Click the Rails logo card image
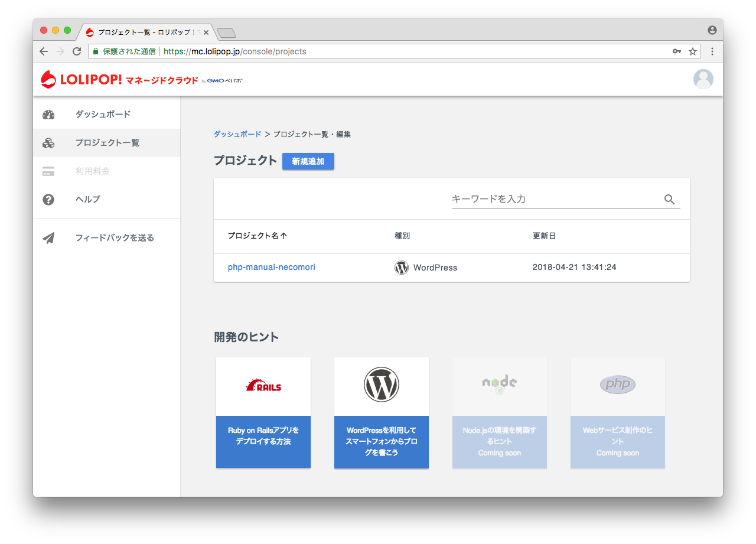The height and width of the screenshot is (544, 756). click(263, 386)
